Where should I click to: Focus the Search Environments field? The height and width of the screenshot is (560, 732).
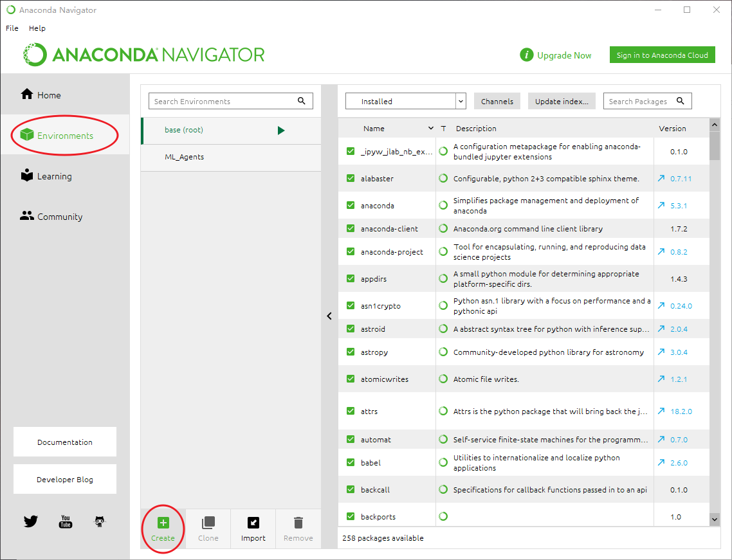coord(231,101)
